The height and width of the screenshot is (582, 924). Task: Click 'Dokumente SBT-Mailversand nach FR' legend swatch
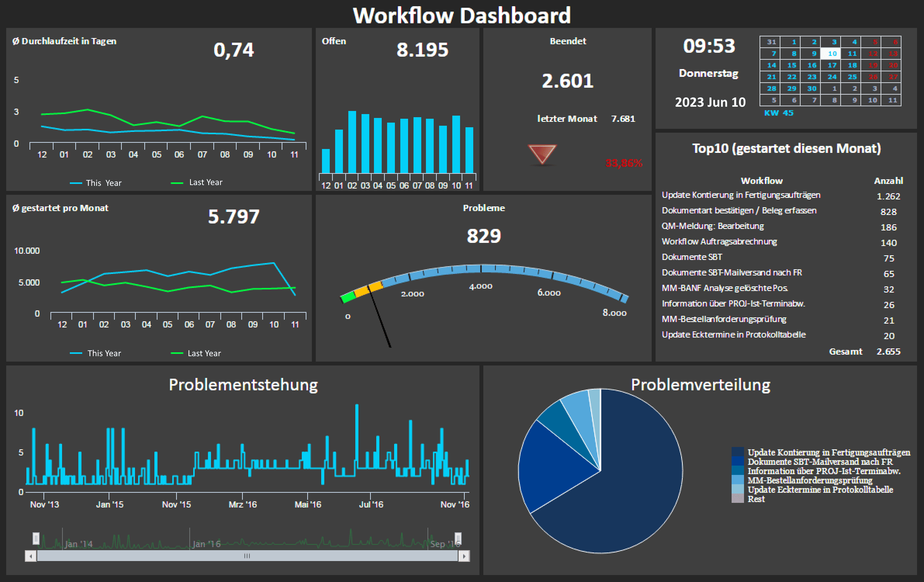[737, 462]
